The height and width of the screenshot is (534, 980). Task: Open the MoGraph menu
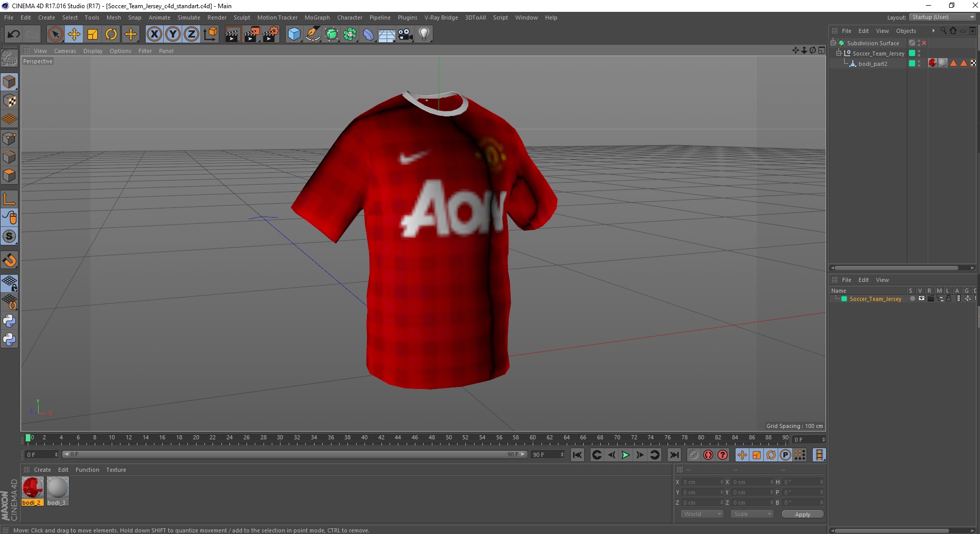click(x=317, y=17)
